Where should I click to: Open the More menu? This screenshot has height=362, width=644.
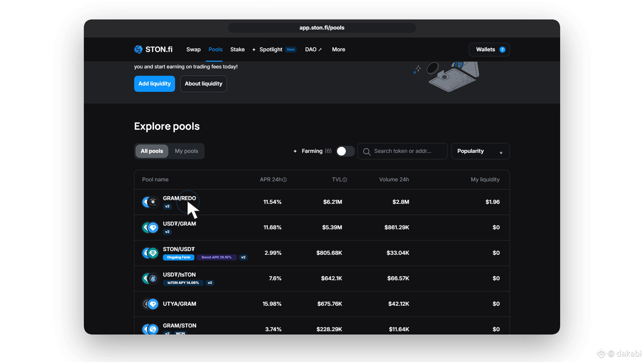(338, 50)
